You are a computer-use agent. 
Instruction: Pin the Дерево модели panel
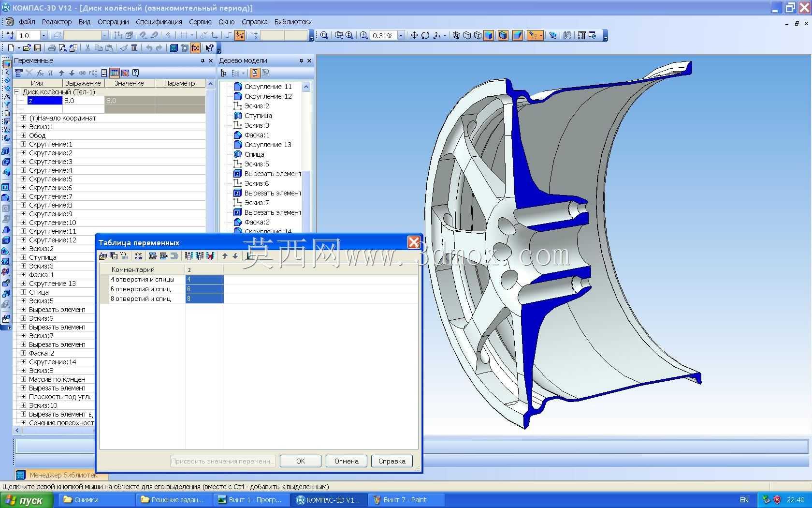[301, 60]
